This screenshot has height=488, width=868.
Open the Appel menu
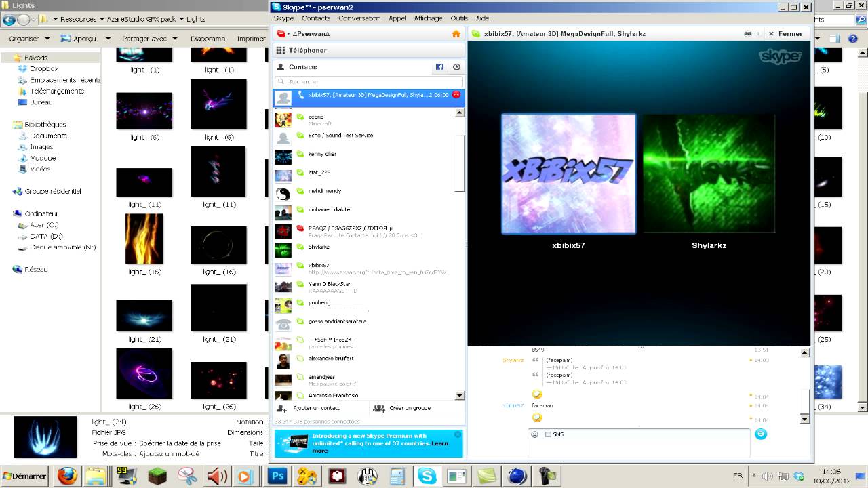397,18
